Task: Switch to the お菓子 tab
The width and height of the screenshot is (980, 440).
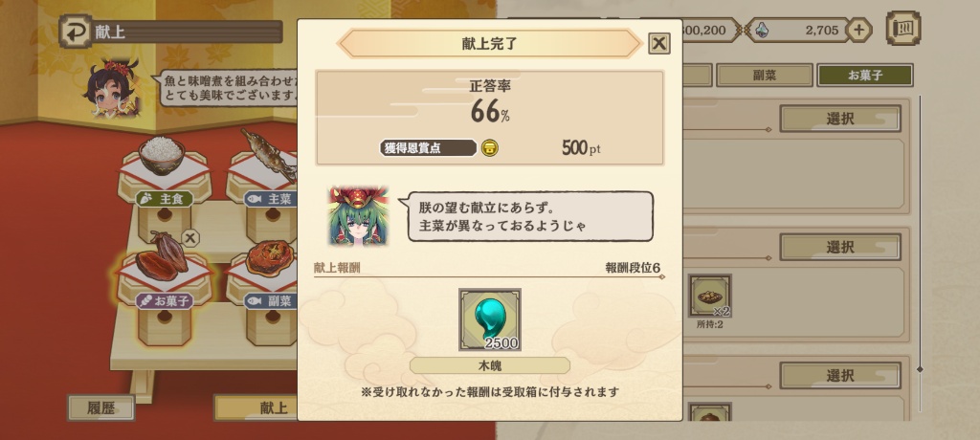Action: 865,76
